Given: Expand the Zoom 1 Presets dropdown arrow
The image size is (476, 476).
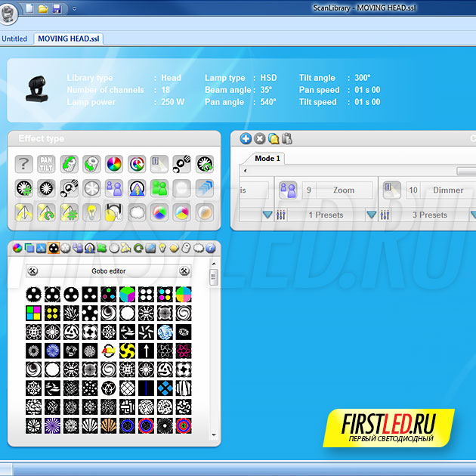Looking at the screenshot, I should tap(371, 215).
